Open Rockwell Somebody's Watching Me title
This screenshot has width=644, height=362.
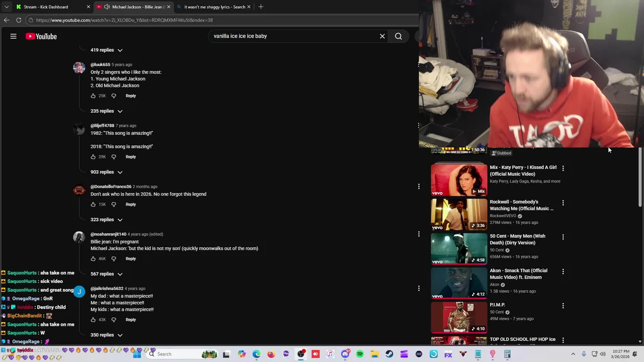[522, 205]
